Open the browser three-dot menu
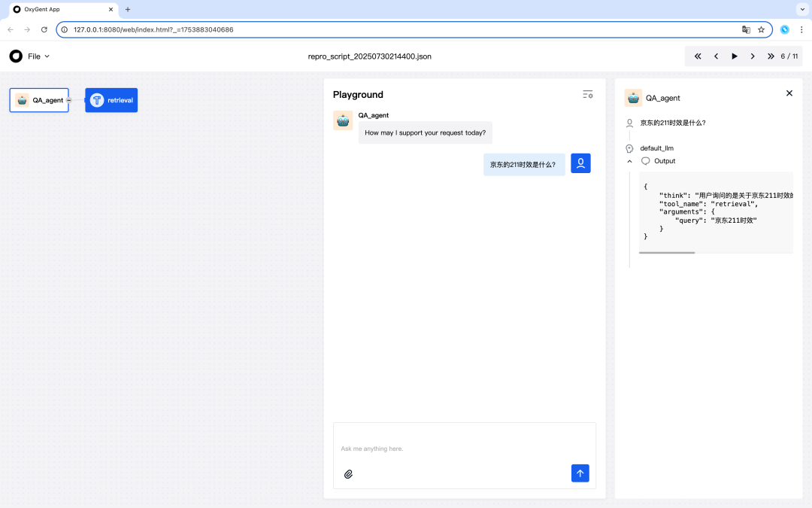The image size is (812, 508). (x=801, y=29)
